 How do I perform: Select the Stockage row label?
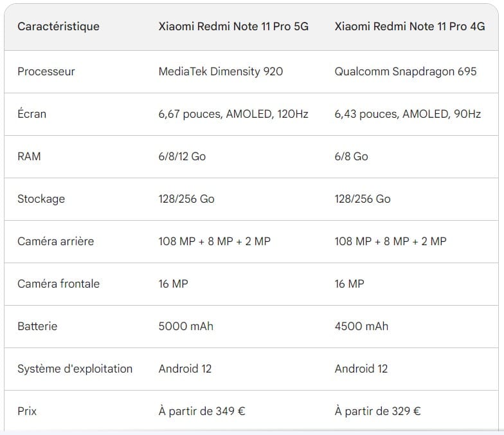pyautogui.click(x=41, y=199)
